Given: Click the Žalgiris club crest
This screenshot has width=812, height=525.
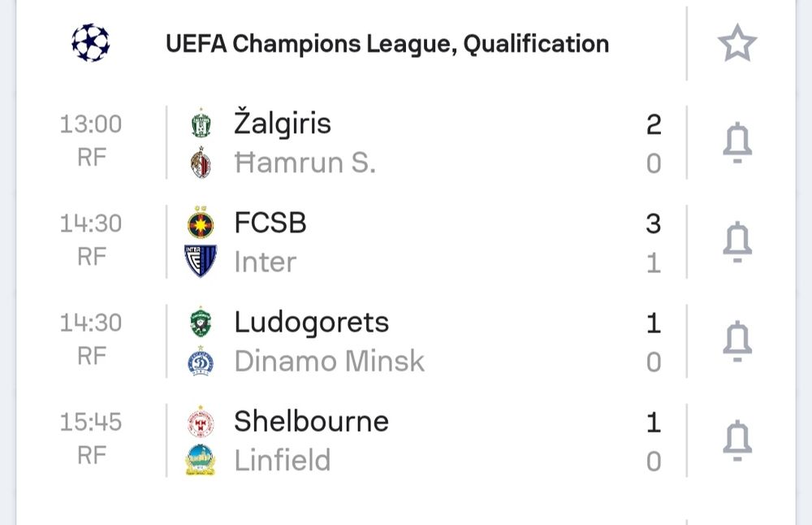Looking at the screenshot, I should [x=201, y=124].
